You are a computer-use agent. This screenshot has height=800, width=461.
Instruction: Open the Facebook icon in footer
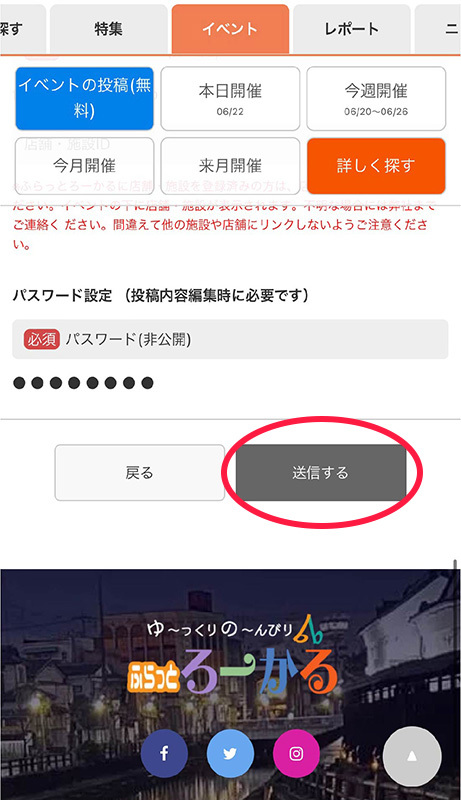(x=164, y=753)
